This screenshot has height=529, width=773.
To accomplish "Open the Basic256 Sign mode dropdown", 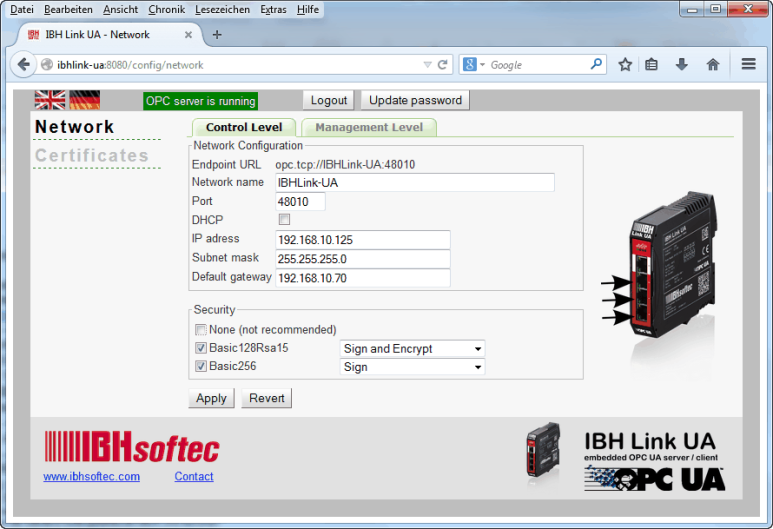I will pos(412,367).
